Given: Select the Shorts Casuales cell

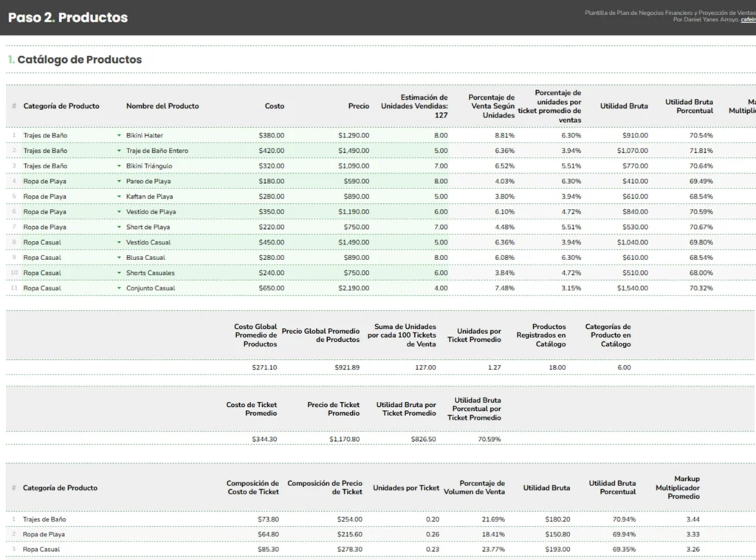Looking at the screenshot, I should (151, 273).
